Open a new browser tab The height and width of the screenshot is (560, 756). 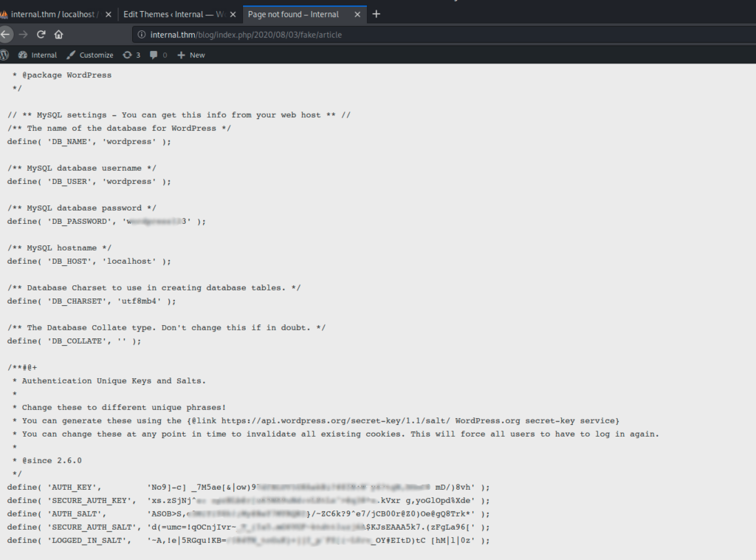377,14
